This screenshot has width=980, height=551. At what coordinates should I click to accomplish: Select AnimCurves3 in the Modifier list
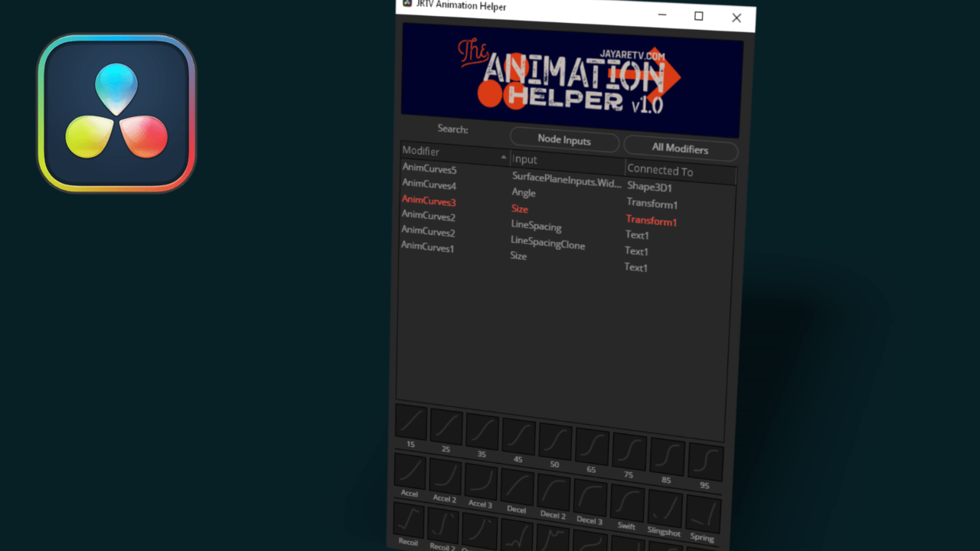(429, 201)
